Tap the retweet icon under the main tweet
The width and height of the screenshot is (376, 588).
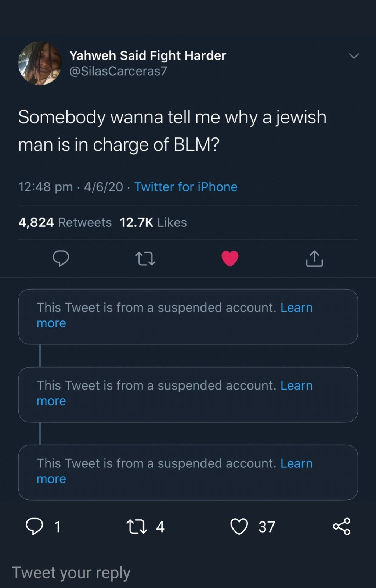[x=145, y=258]
